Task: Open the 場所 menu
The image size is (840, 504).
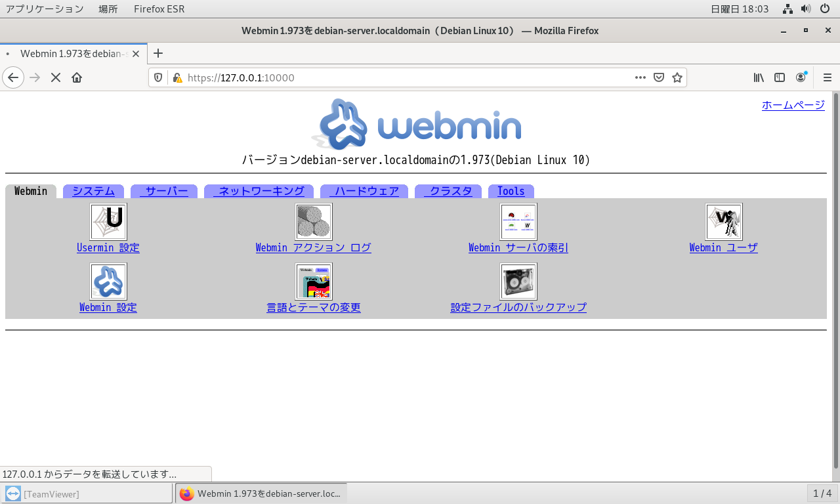Action: pyautogui.click(x=108, y=9)
